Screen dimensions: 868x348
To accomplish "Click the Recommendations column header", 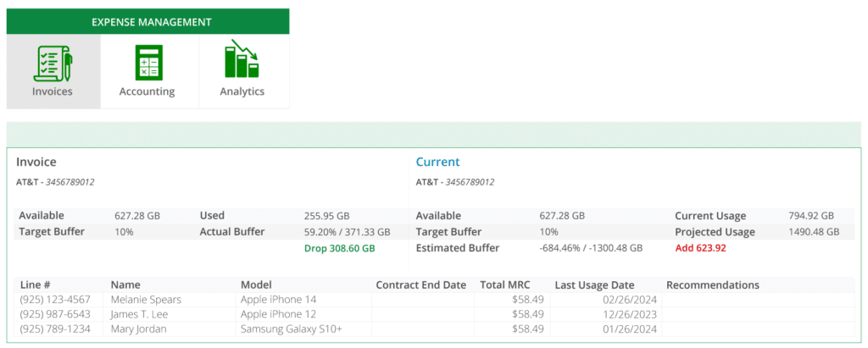I will pyautogui.click(x=712, y=285).
